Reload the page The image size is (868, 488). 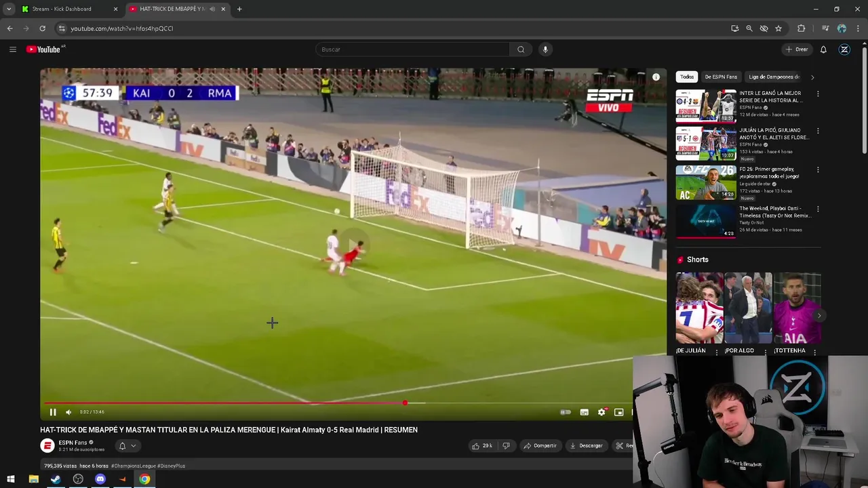[x=42, y=28]
